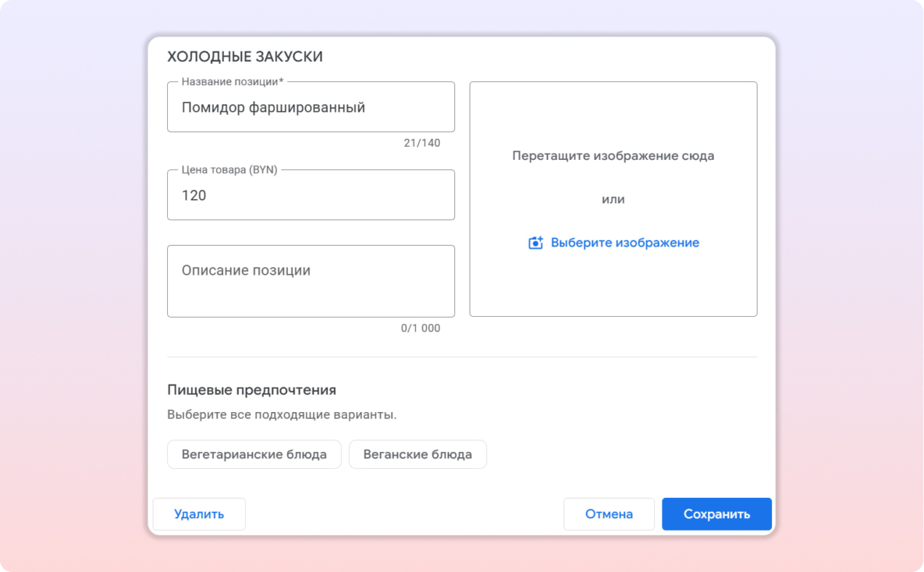Toggle the Вегетарианские блюда chip
The width and height of the screenshot is (924, 572).
254,454
